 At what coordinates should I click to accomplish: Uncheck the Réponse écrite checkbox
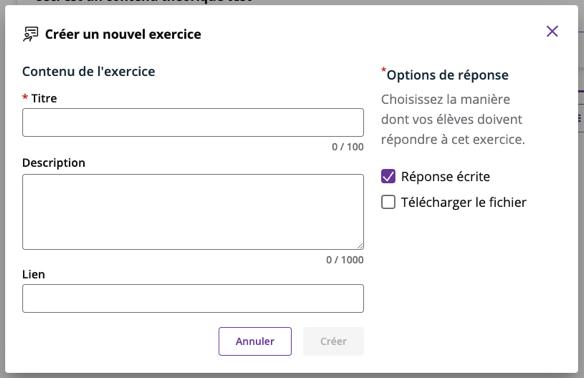coord(388,177)
